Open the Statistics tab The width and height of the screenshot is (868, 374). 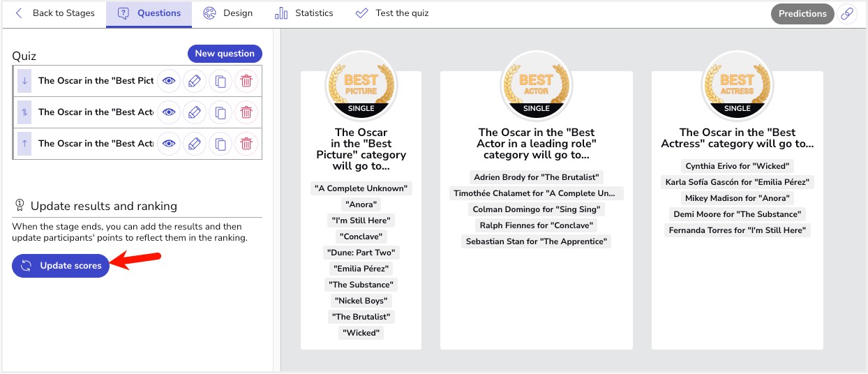pos(304,13)
